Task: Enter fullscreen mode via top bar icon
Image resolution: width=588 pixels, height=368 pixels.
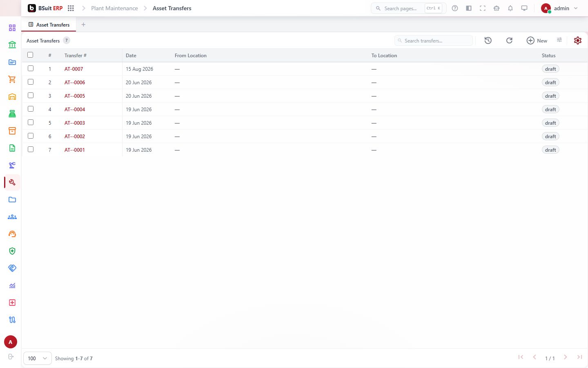Action: tap(483, 8)
